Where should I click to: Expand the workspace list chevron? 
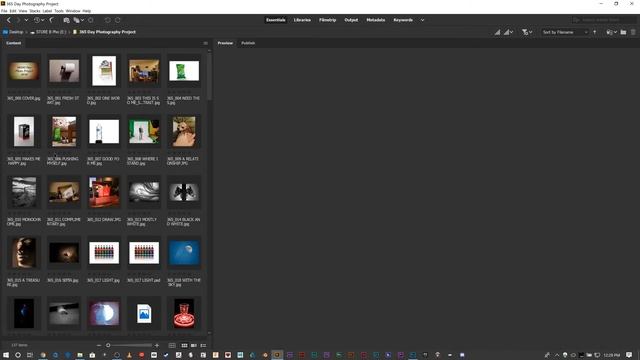[422, 20]
